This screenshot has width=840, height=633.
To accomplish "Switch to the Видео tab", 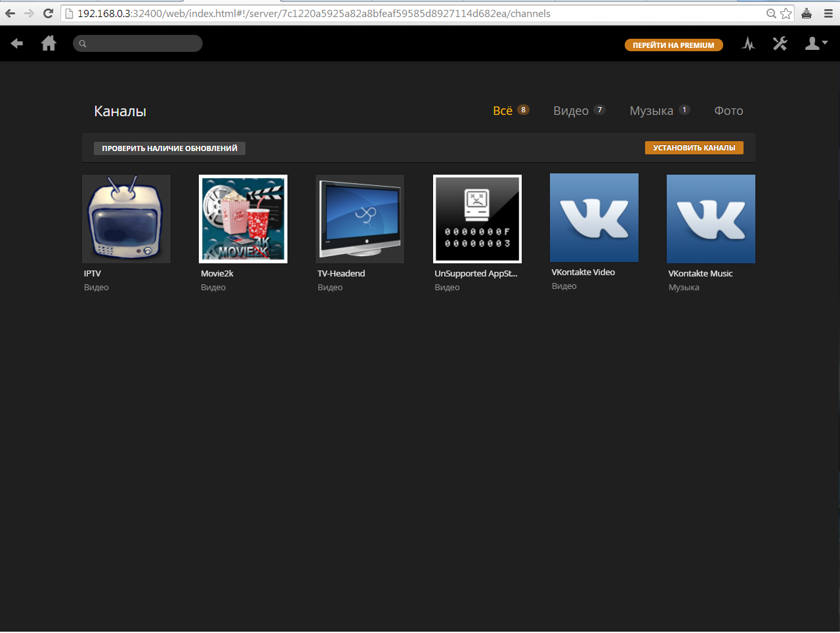I will coord(571,111).
